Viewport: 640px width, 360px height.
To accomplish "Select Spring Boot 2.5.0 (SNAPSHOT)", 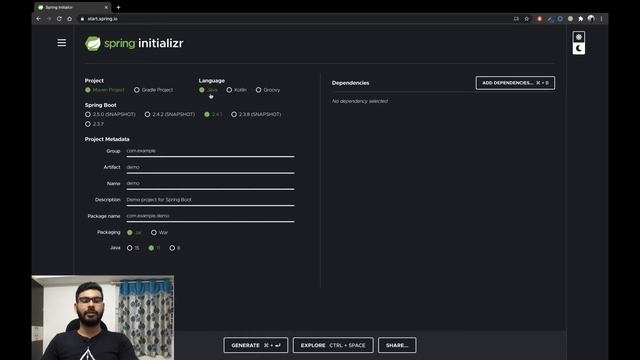I will coord(110,114).
